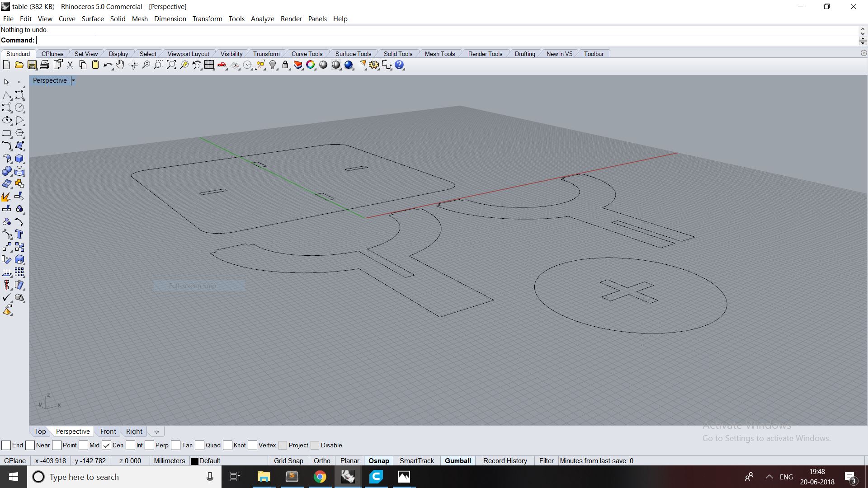The height and width of the screenshot is (488, 868).
Task: Switch to the Solid Tools toolbar tab
Action: (x=398, y=54)
